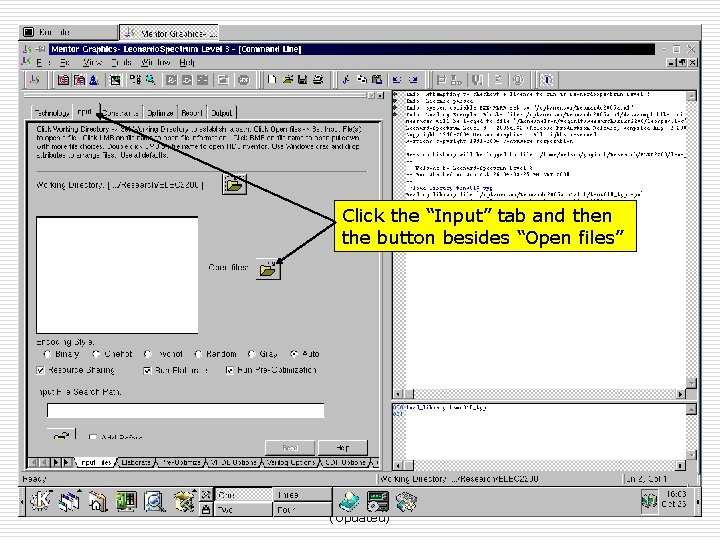This screenshot has height=540, width=720.
Task: Click the folder button beside Open files
Action: (x=268, y=269)
